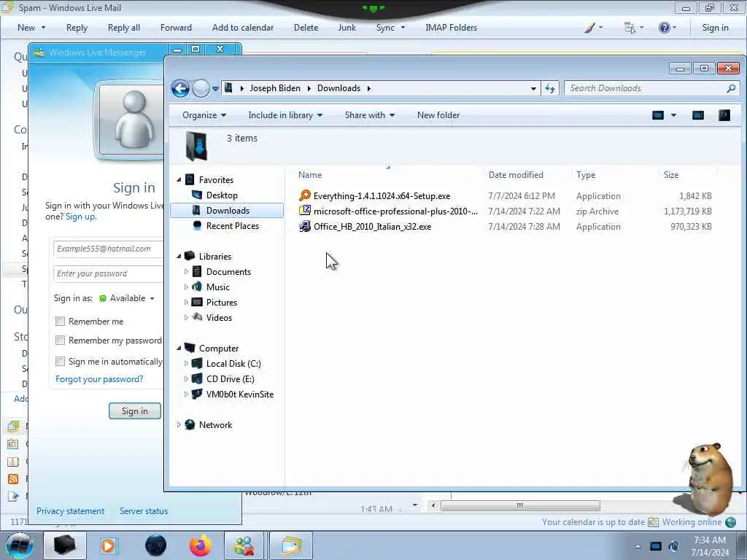Viewport: 747px width, 560px height.
Task: Open the Available status dropdown
Action: coord(152,298)
